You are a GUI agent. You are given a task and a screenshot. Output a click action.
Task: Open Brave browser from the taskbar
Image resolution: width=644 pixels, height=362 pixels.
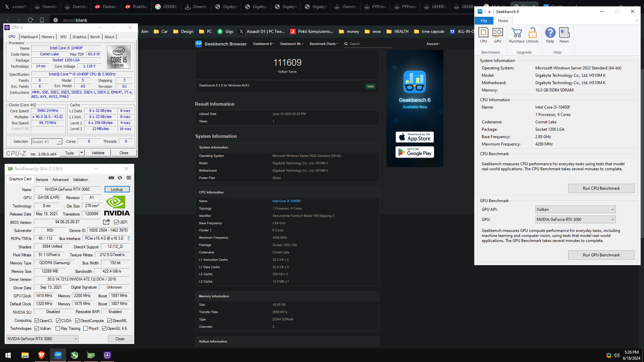point(41,355)
